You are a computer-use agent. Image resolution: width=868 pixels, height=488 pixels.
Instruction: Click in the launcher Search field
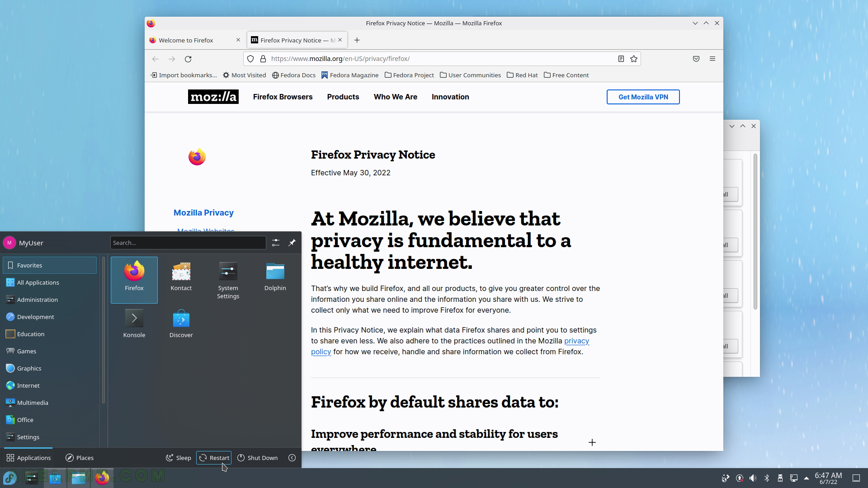[188, 243]
